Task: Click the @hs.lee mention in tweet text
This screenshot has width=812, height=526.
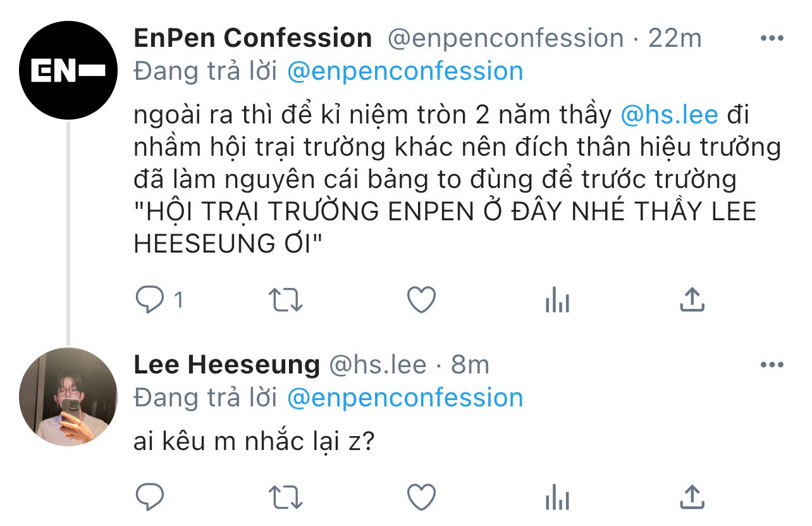Action: click(670, 116)
